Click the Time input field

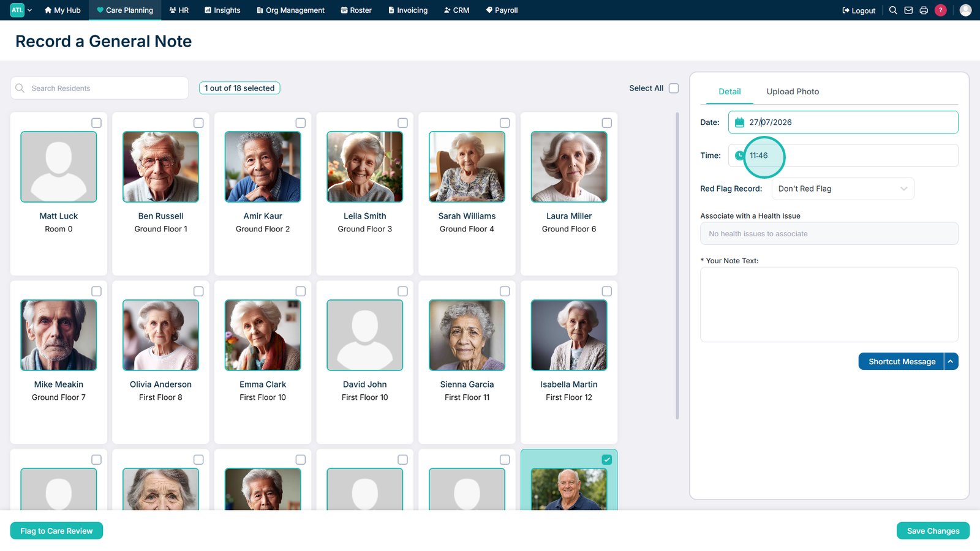tap(843, 156)
